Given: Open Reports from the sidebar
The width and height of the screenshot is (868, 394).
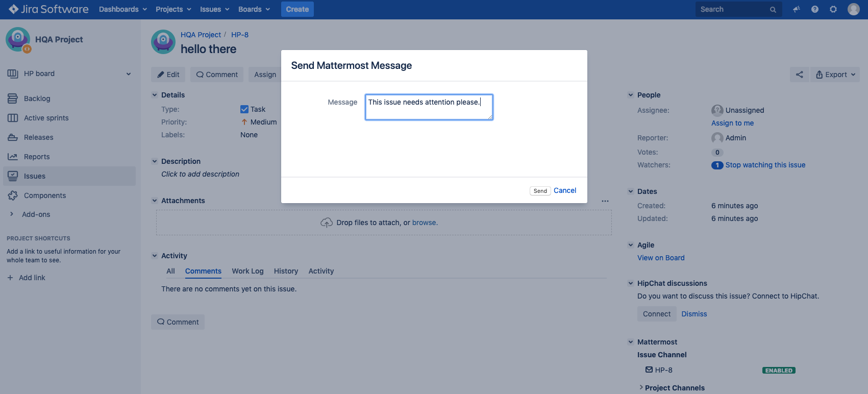Looking at the screenshot, I should [x=37, y=157].
